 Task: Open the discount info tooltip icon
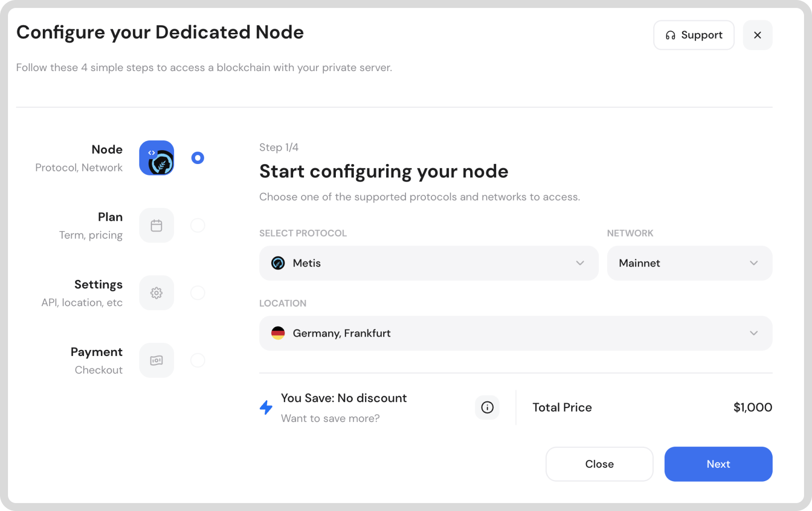487,407
